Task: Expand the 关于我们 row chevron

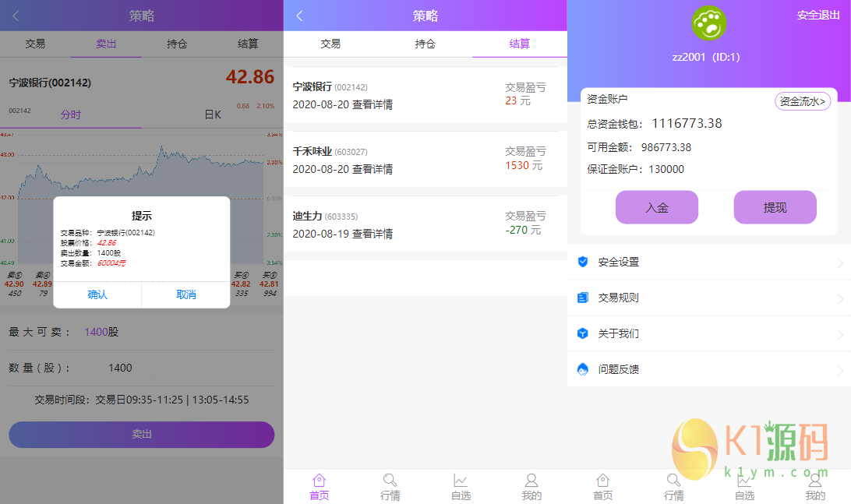Action: tap(839, 335)
